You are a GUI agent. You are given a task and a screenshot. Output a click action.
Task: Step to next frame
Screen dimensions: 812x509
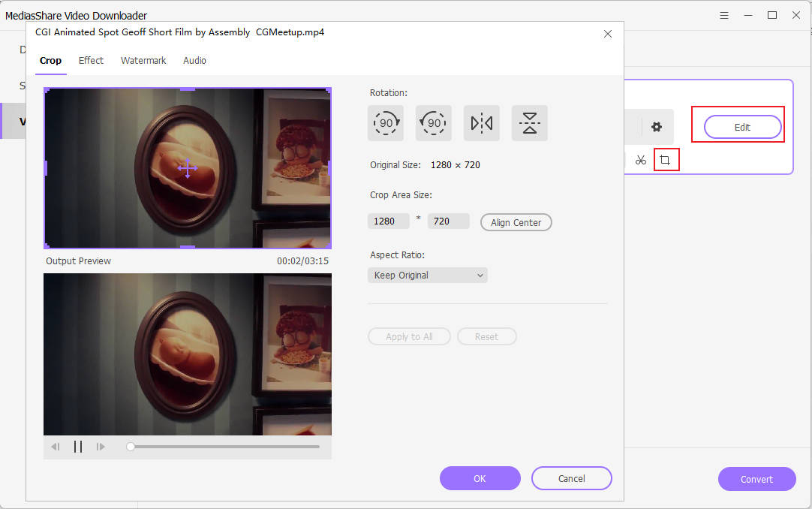(x=101, y=447)
